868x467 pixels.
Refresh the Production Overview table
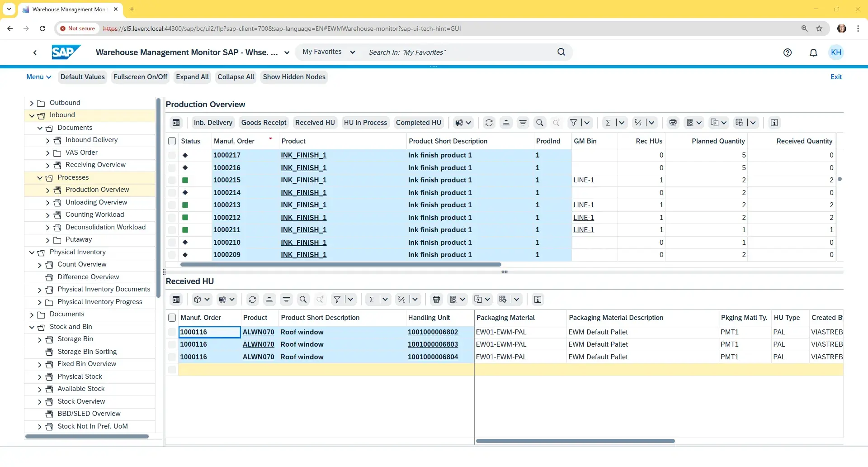tap(489, 123)
